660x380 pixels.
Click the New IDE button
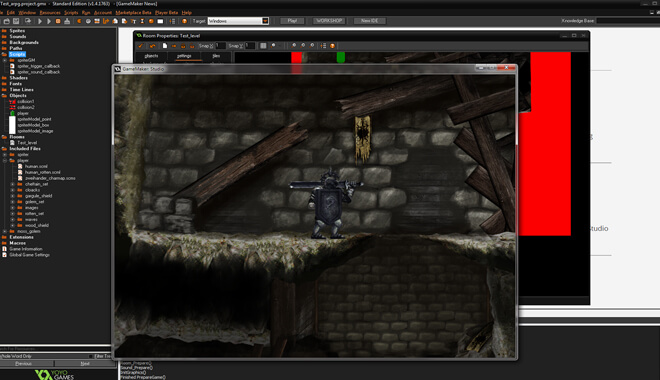(x=369, y=21)
